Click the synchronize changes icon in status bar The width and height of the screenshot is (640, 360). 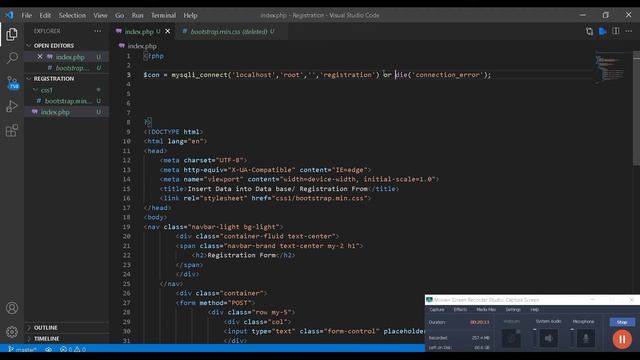[49, 349]
